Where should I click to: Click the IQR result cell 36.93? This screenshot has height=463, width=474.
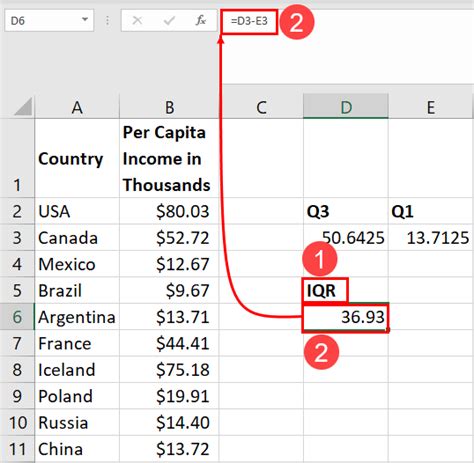346,317
